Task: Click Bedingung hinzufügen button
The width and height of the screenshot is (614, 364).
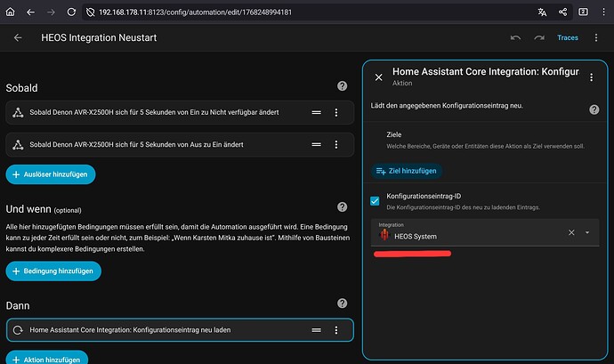Action: pos(53,271)
